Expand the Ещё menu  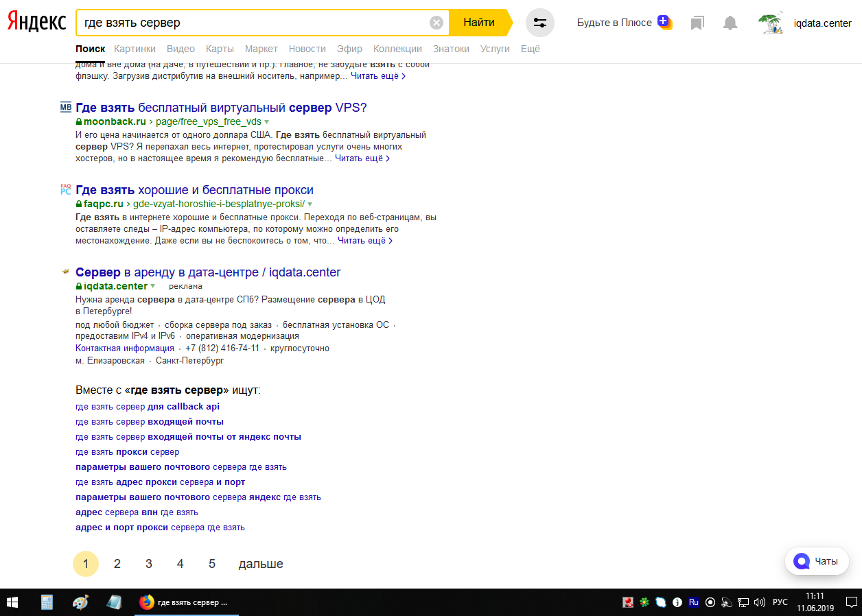531,49
